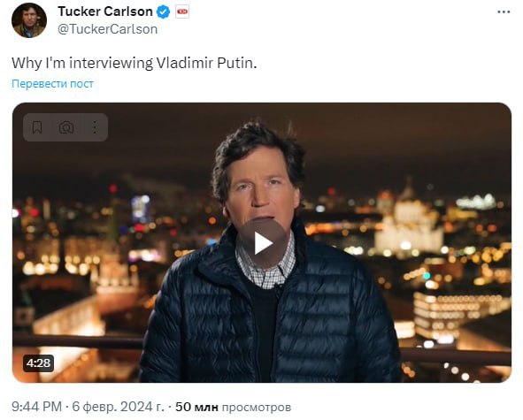Click the bookmark icon on video overlay

pos(37,127)
